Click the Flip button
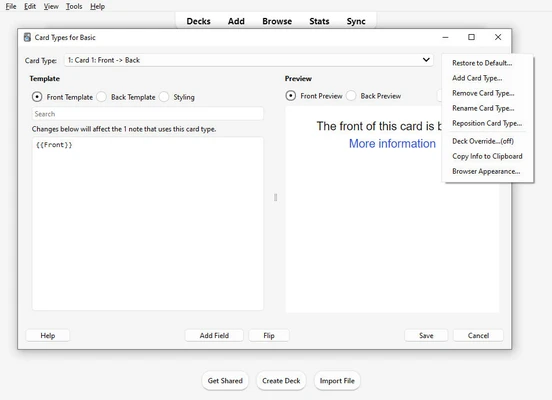Screen dimensions: 552x400 (x=269, y=336)
